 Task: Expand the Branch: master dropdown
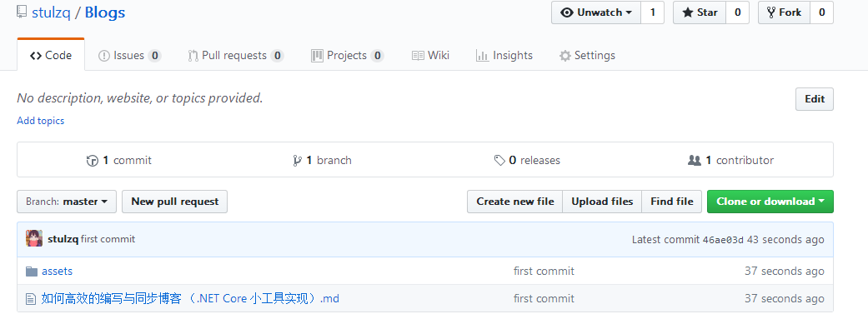tap(67, 202)
